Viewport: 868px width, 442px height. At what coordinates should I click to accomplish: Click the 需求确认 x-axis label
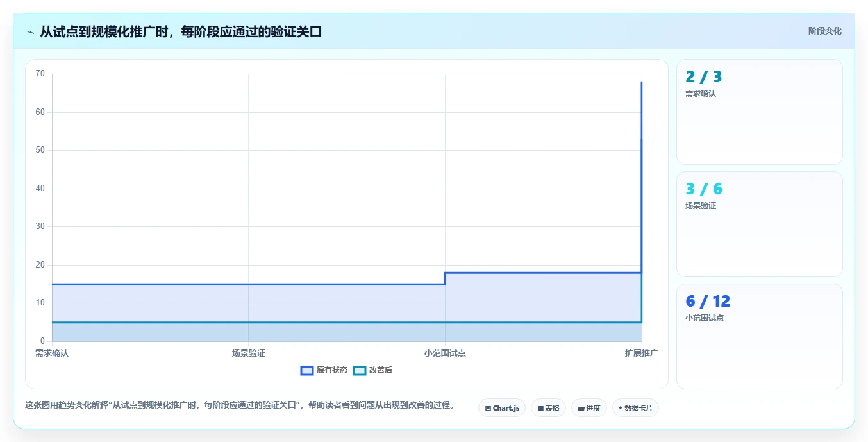coord(52,353)
